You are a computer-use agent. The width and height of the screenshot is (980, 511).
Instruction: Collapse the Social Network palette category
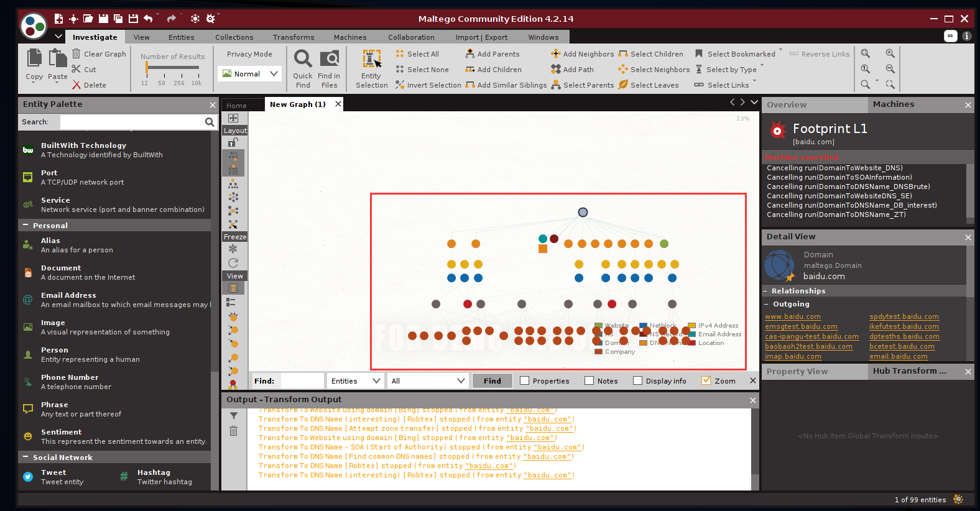click(x=25, y=457)
